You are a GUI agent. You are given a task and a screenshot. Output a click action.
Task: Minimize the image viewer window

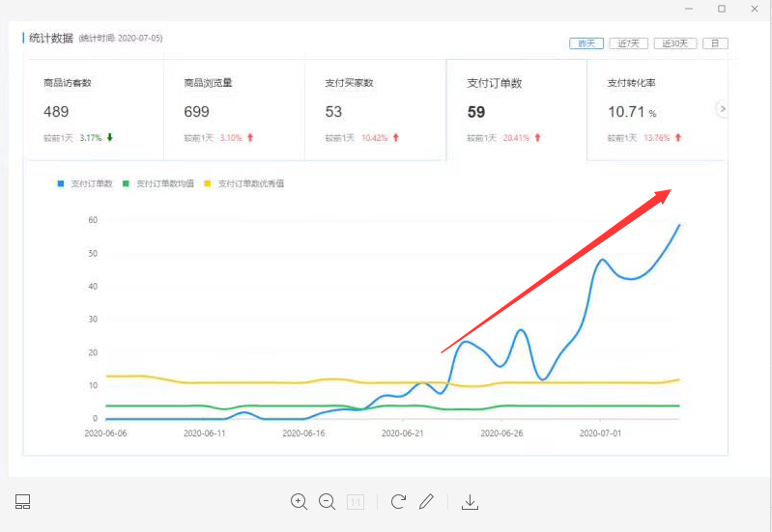click(x=689, y=9)
